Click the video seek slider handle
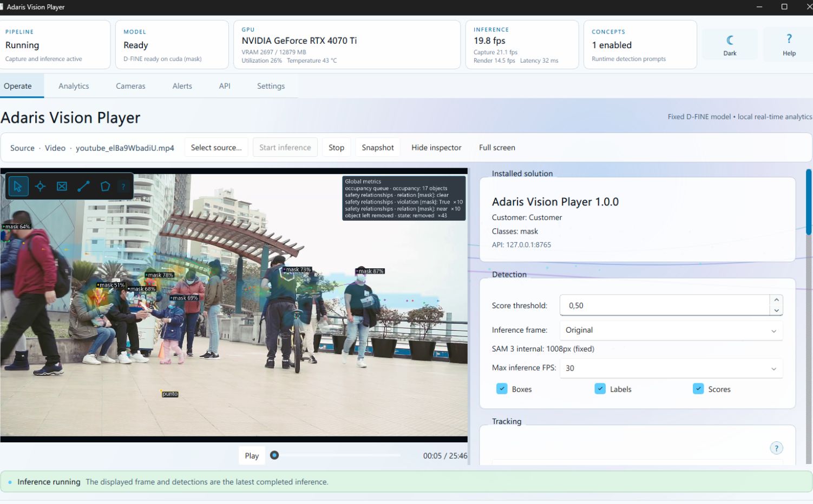The width and height of the screenshot is (813, 504). tap(274, 455)
